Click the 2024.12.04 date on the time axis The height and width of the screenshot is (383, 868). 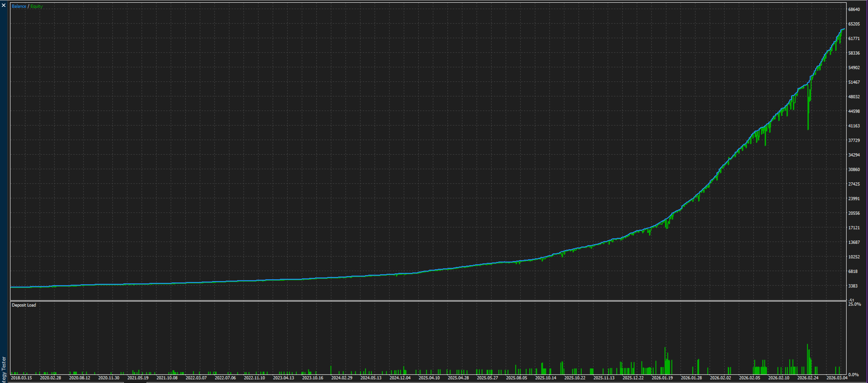coord(400,378)
